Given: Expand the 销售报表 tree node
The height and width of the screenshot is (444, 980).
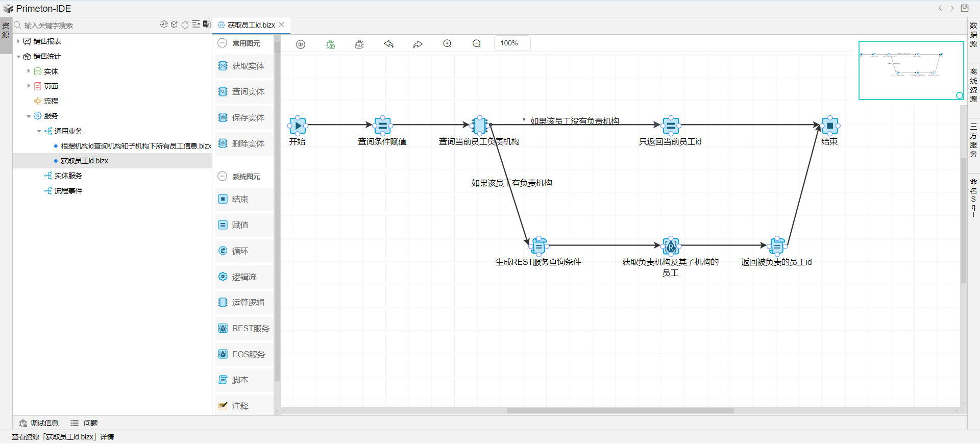Looking at the screenshot, I should point(18,41).
